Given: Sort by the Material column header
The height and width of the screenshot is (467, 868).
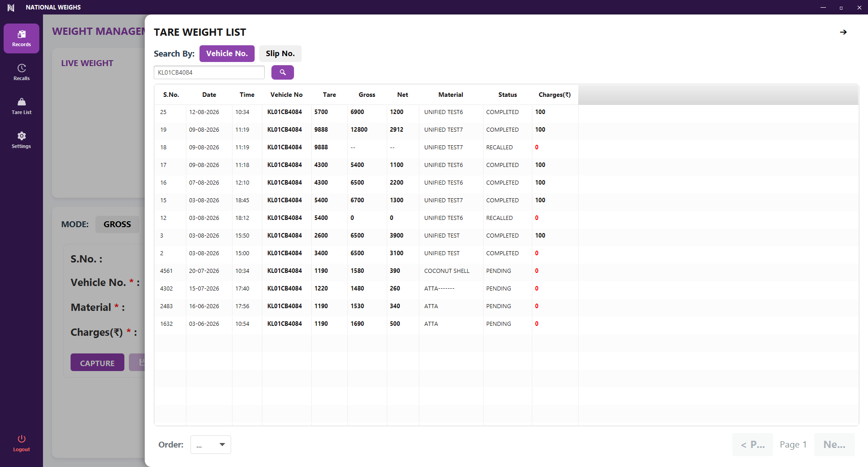Looking at the screenshot, I should (451, 95).
